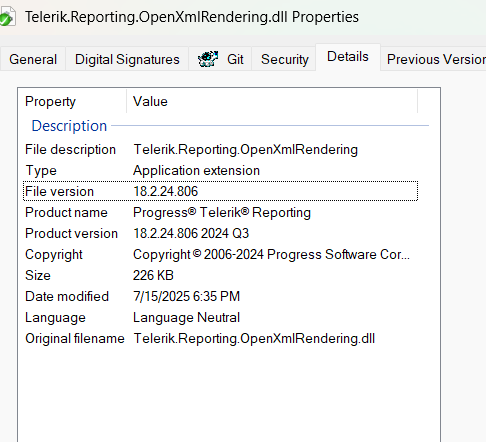Click the DLL file icon in title bar
The height and width of the screenshot is (442, 486).
7,17
